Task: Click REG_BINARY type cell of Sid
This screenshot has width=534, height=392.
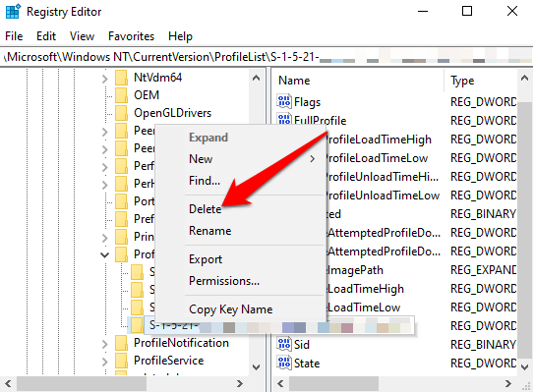Action: click(x=483, y=345)
